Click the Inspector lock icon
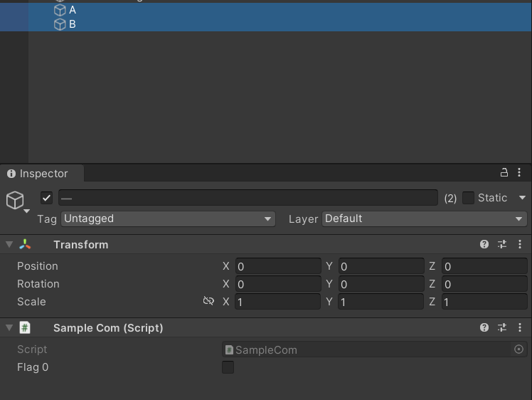The image size is (532, 400). point(504,173)
